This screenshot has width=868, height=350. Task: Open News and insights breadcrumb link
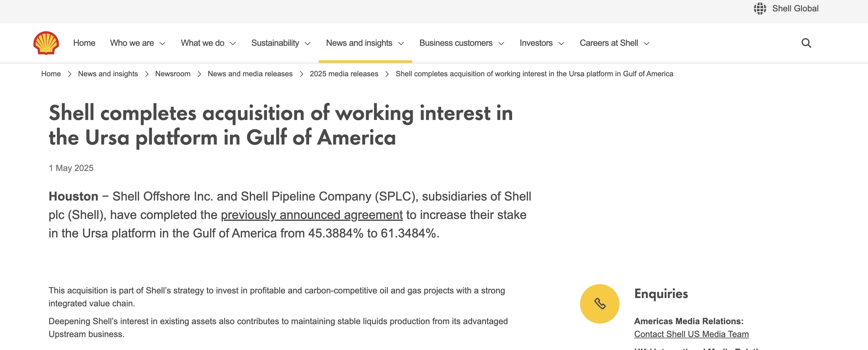[x=108, y=74]
